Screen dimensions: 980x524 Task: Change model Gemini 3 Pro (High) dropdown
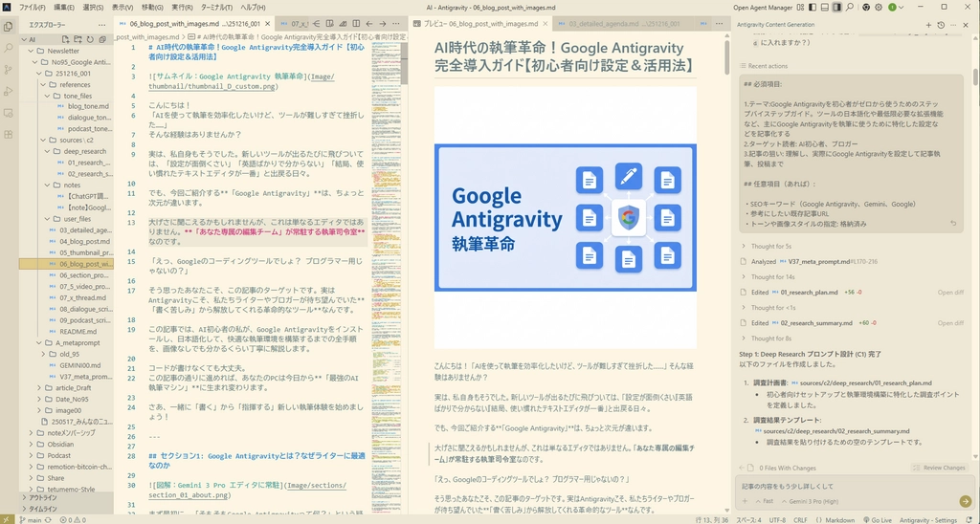click(810, 501)
